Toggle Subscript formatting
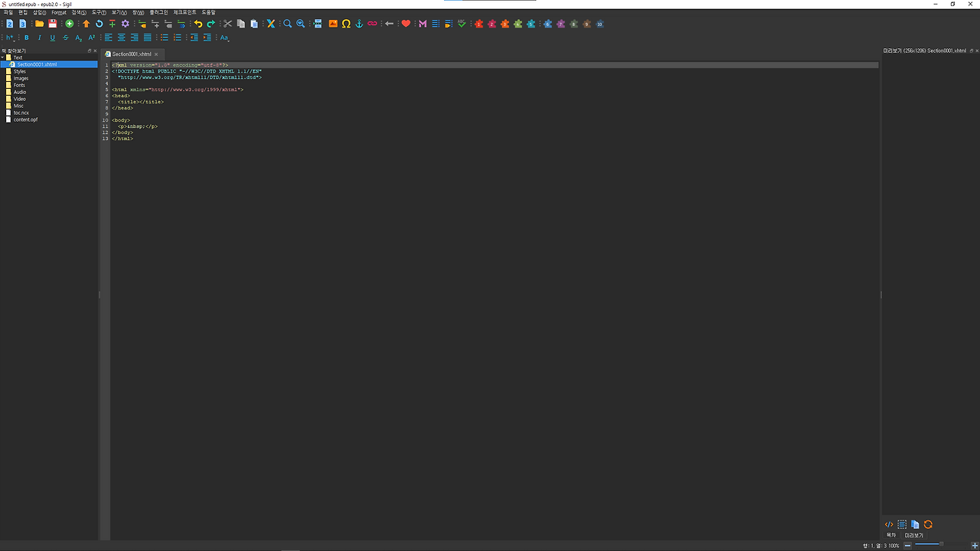Screen dimensions: 980x551 [79, 37]
